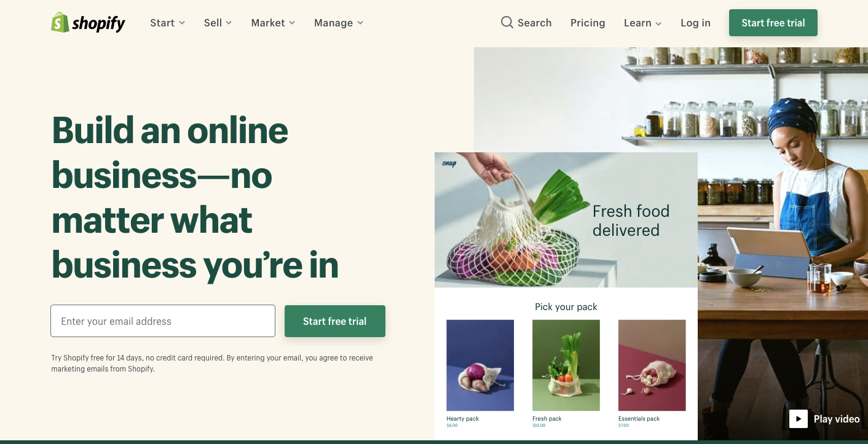This screenshot has width=868, height=444.
Task: Click the Snap store logo
Action: point(449,164)
